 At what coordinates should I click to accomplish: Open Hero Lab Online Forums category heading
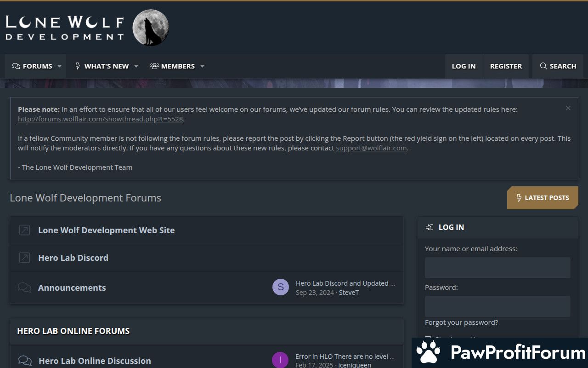pos(73,331)
